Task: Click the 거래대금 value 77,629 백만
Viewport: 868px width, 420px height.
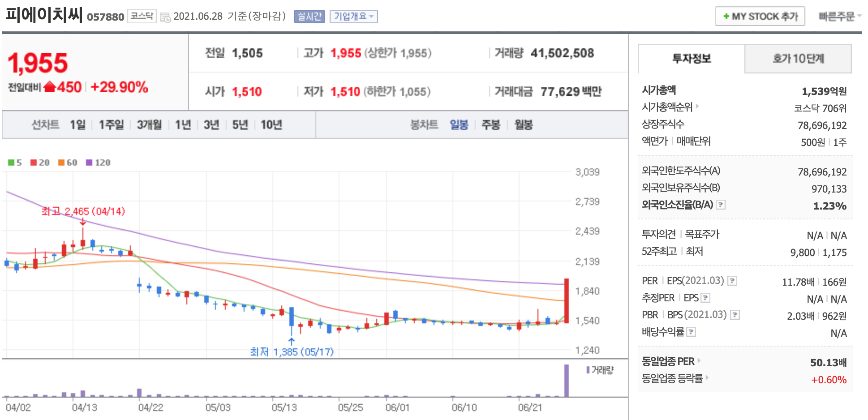Action: click(571, 92)
